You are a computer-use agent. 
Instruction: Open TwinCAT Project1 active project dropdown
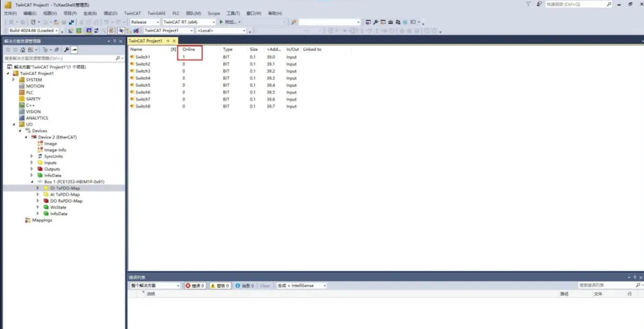pyautogui.click(x=168, y=31)
